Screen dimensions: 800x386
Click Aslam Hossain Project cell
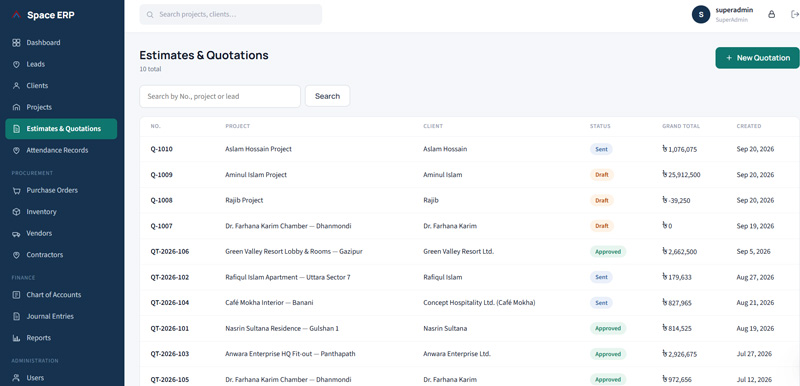click(x=258, y=149)
